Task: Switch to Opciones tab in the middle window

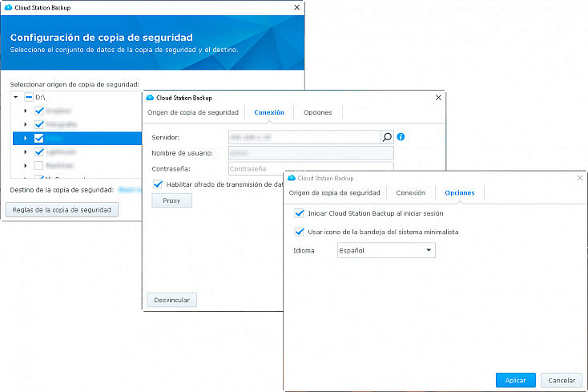Action: [317, 112]
